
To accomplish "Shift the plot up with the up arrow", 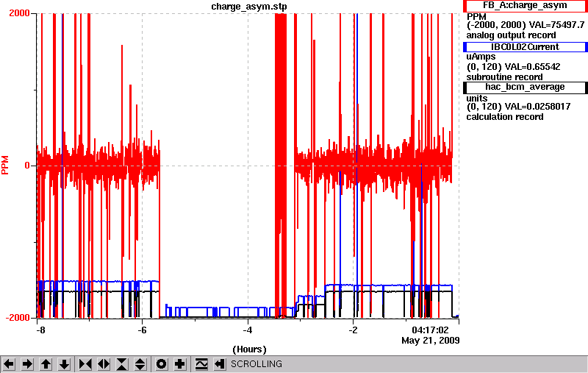I will click(46, 364).
